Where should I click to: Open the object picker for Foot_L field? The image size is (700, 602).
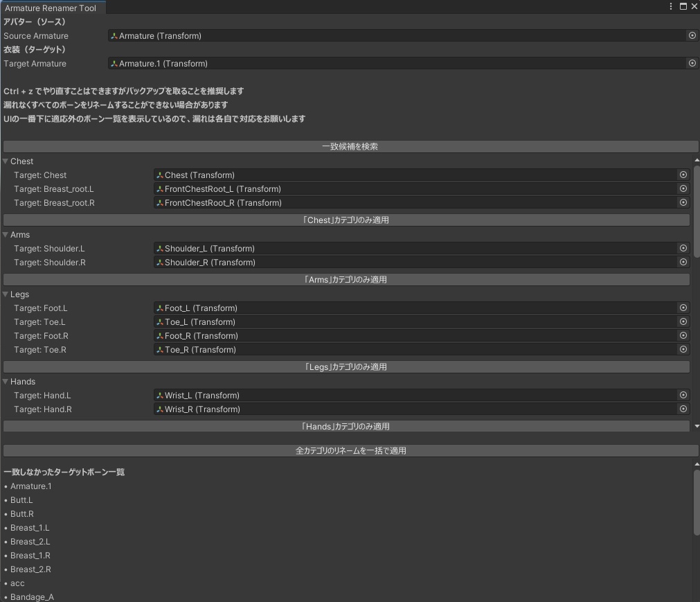pos(683,308)
